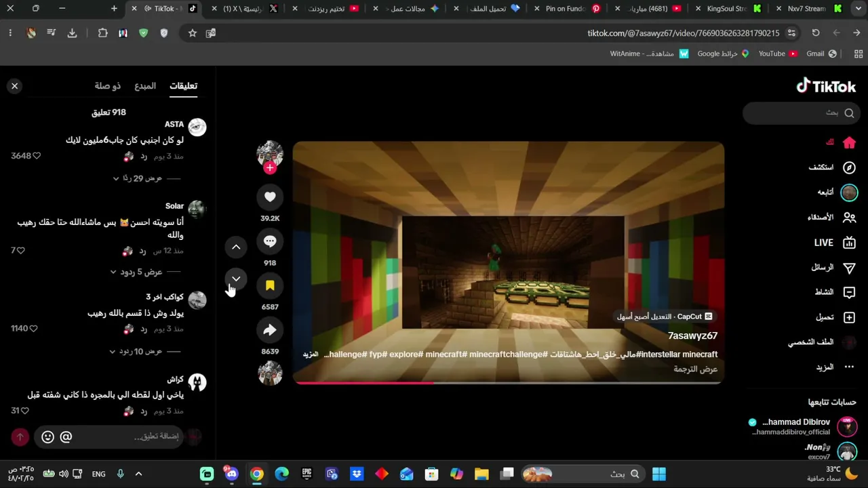Switch to the Related (ذو صلة) tab

click(108, 85)
